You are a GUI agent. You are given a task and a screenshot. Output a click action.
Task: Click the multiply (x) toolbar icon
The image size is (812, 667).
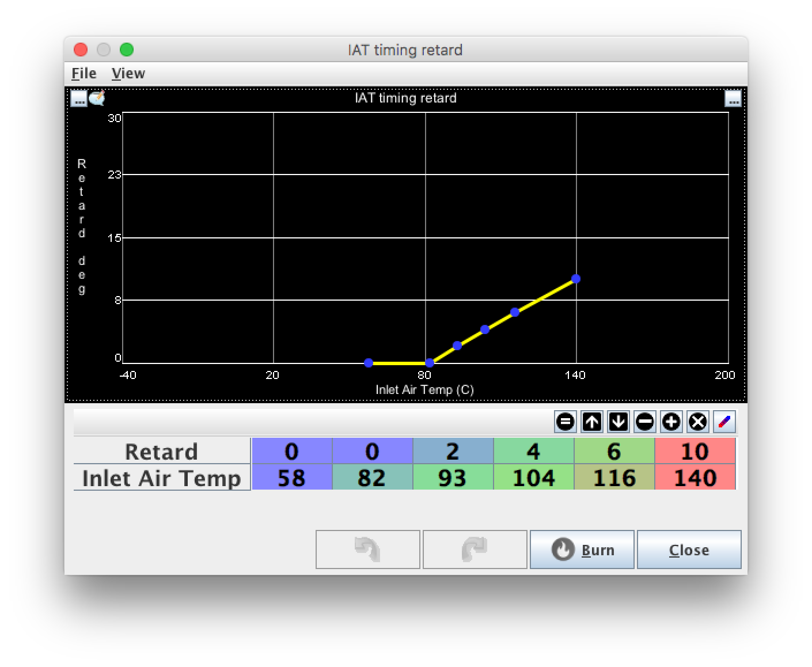click(697, 422)
